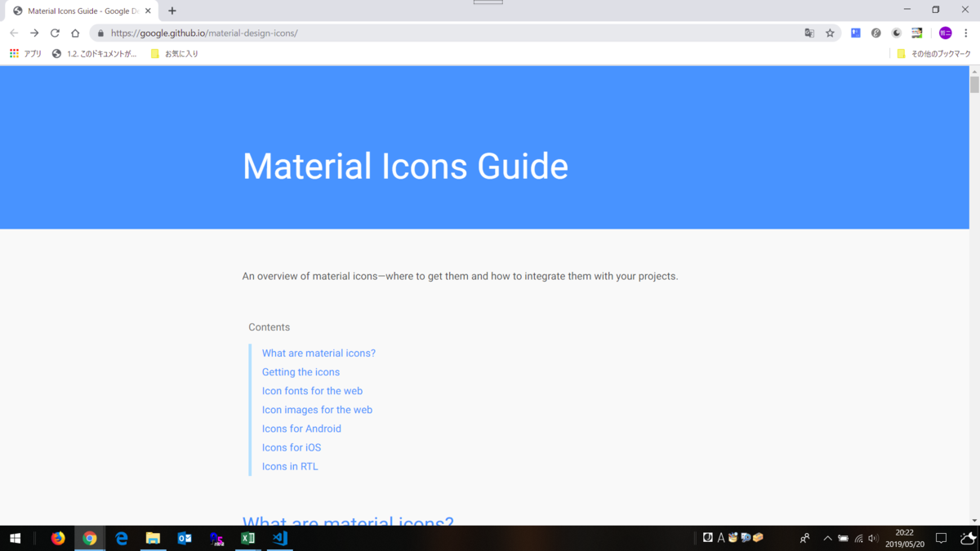Open the 1.2. このドキュメントが bookmark
This screenshot has height=551, width=980.
[94, 54]
